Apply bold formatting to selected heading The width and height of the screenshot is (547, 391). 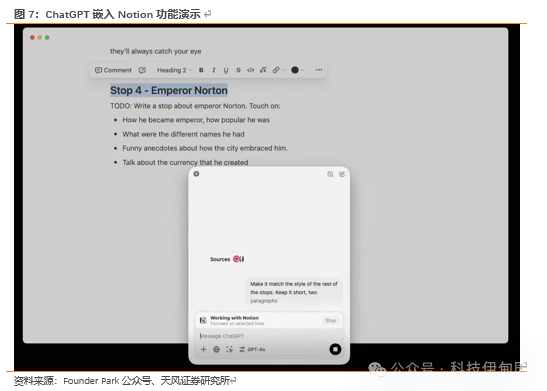tap(201, 70)
